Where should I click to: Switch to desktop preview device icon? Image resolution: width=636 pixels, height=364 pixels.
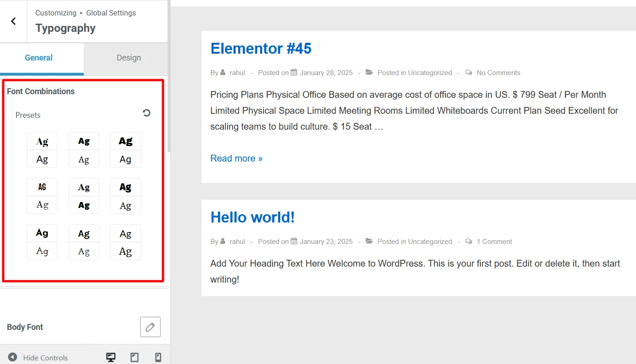pos(111,357)
